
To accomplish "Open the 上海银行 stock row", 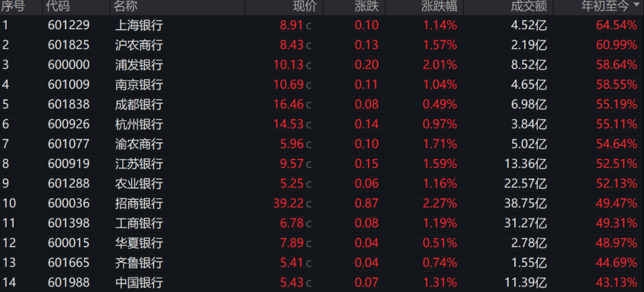I will point(139,25).
